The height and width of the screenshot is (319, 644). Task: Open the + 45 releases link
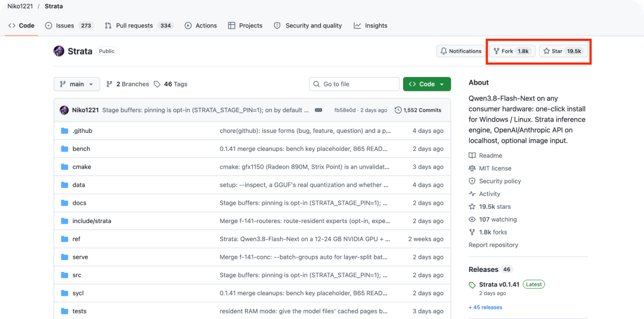pyautogui.click(x=485, y=307)
